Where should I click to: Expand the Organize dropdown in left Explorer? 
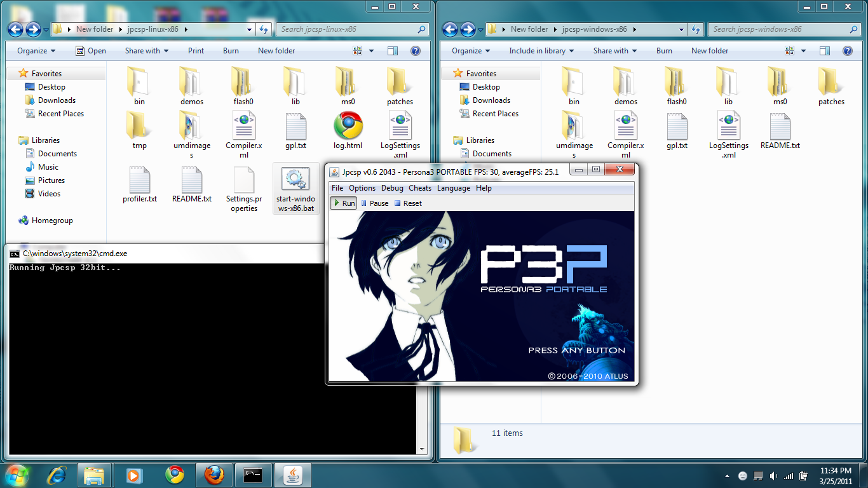tap(36, 51)
